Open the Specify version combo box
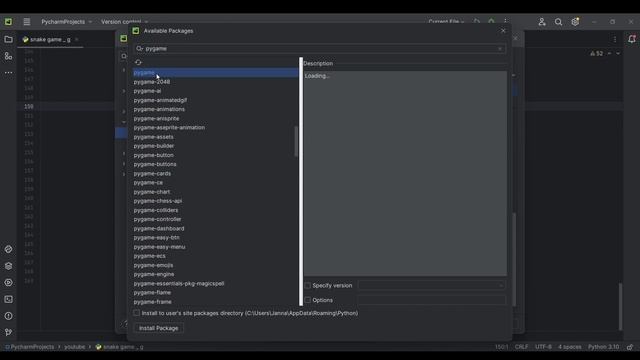Viewport: 640px width, 360px height. pyautogui.click(x=432, y=285)
